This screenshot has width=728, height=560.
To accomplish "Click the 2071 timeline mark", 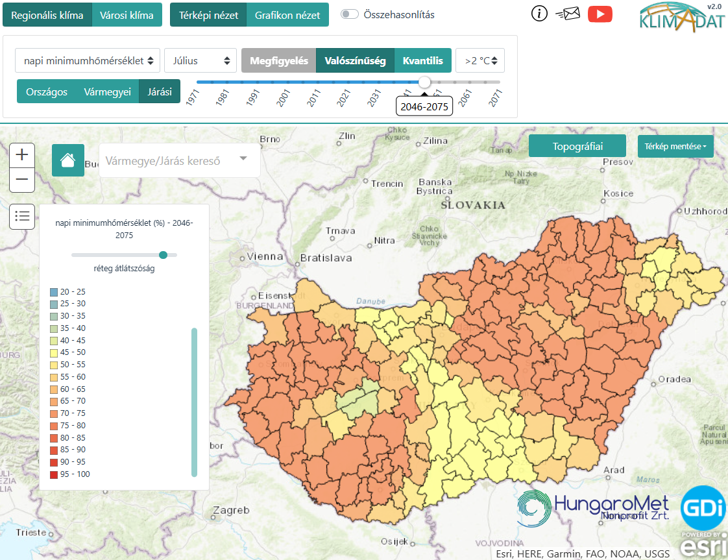I will 496,97.
